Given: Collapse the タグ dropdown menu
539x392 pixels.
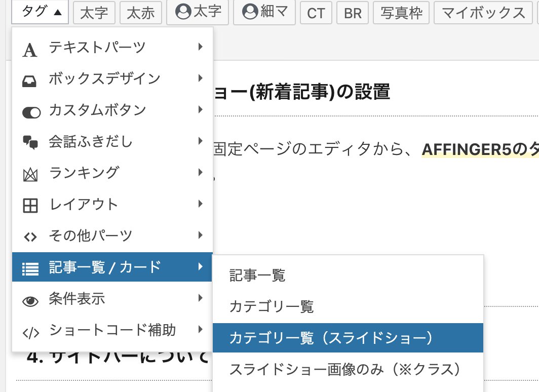Looking at the screenshot, I should point(40,12).
